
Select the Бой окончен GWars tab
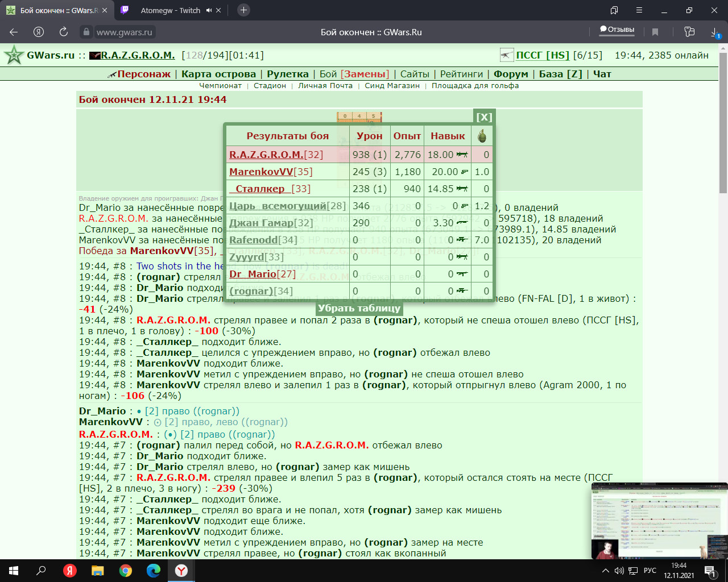[x=57, y=10]
